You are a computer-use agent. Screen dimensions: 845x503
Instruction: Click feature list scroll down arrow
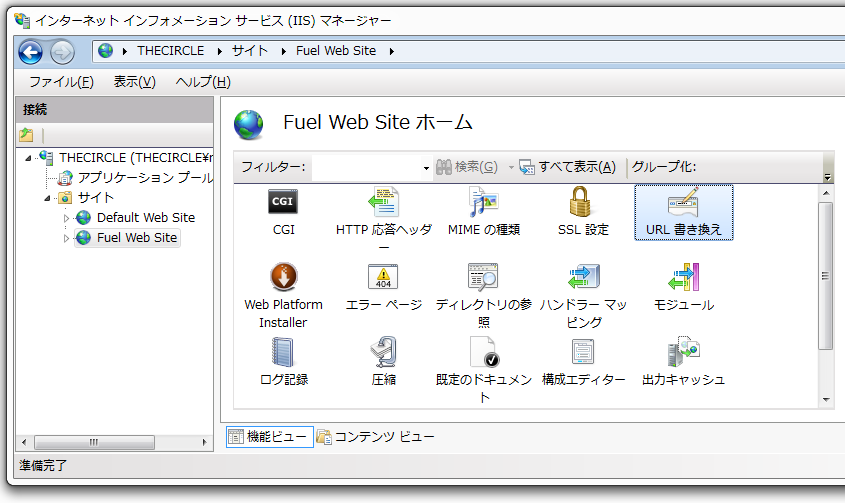[x=826, y=399]
